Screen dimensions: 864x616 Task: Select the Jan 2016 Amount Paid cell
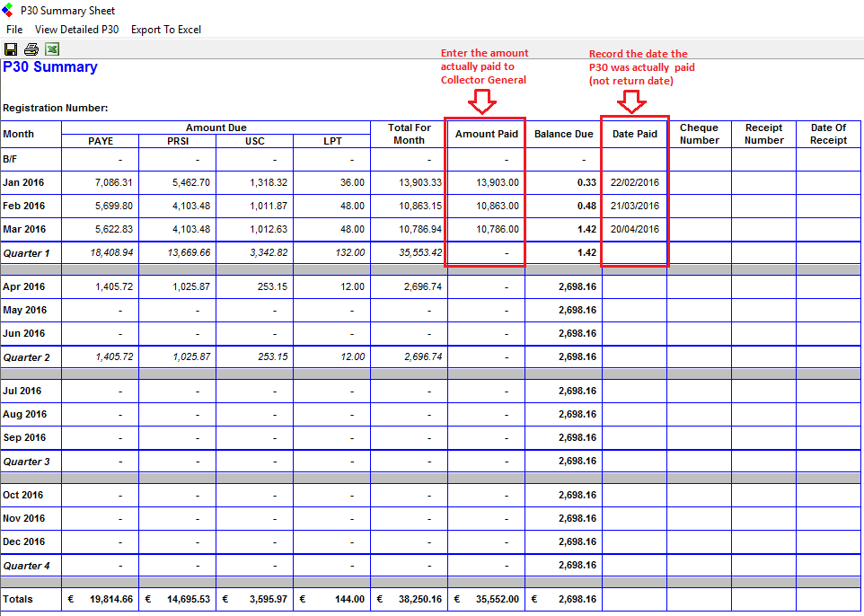tap(486, 182)
